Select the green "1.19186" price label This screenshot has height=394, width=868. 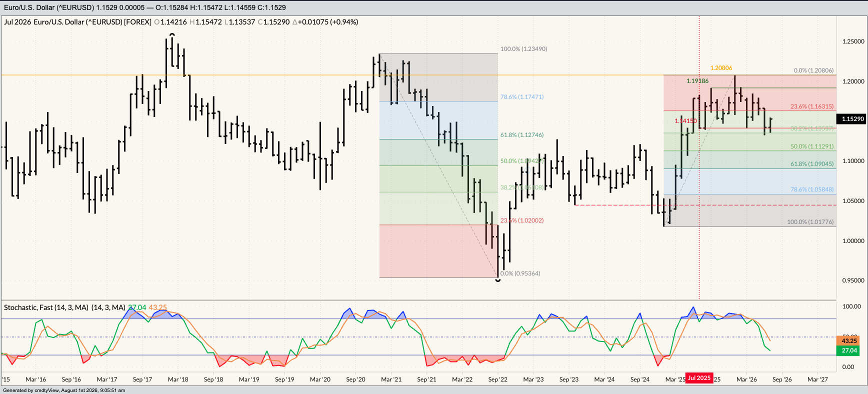tap(697, 81)
